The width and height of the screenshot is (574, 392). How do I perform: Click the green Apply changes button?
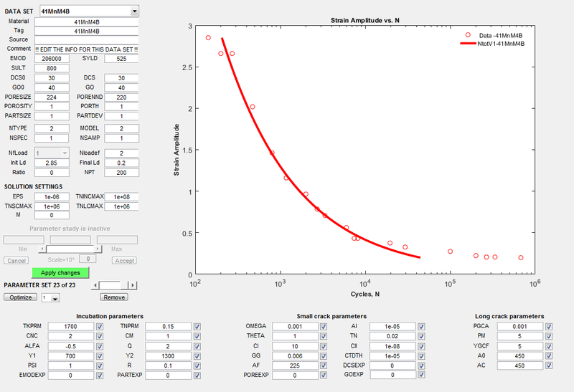coord(60,273)
